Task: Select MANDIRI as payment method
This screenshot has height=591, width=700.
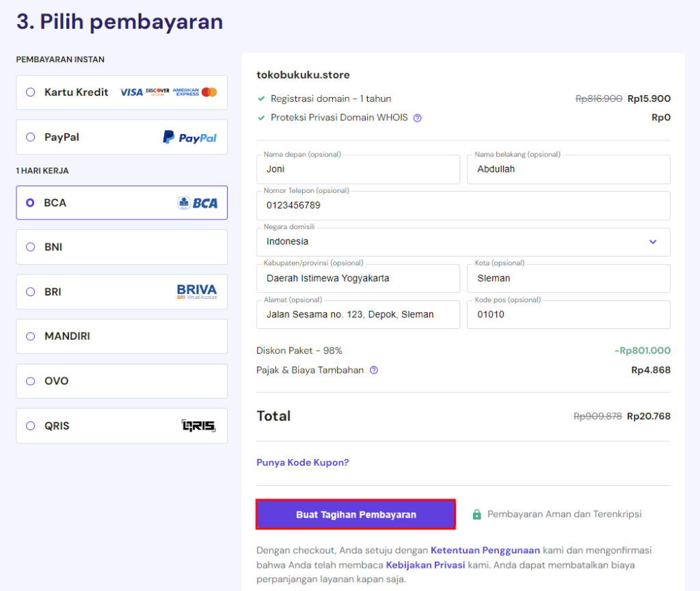Action: 30,337
